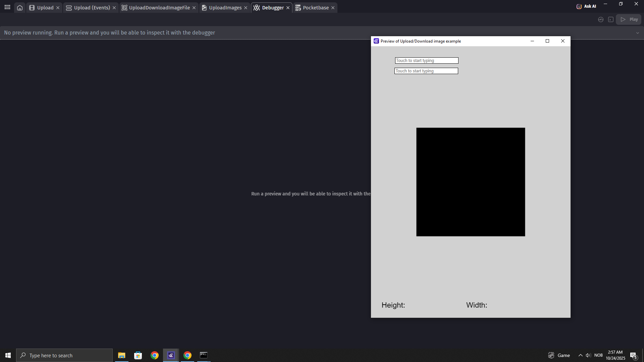Show hidden system tray icons
Viewport: 644px width, 362px height.
[581, 355]
